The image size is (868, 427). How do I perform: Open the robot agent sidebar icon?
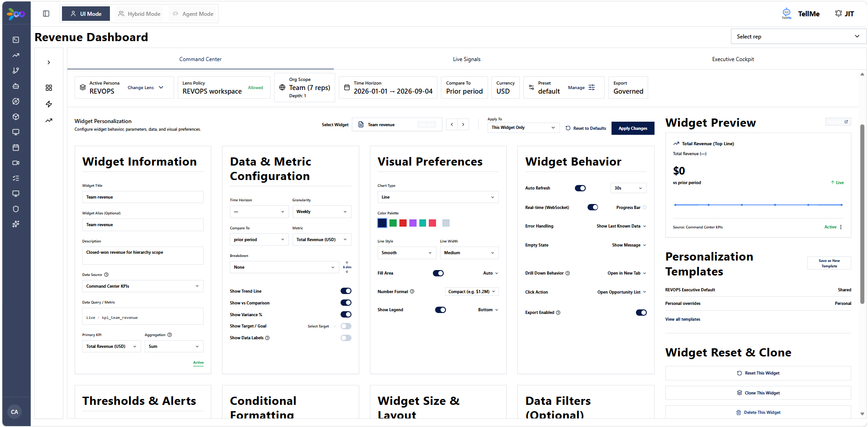tap(16, 86)
